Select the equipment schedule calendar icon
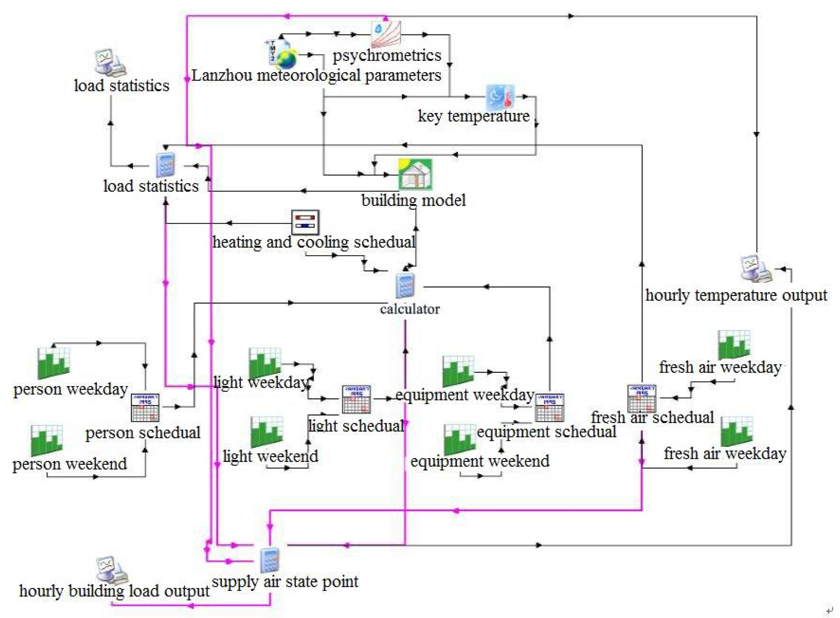This screenshot has width=840, height=618. (549, 408)
